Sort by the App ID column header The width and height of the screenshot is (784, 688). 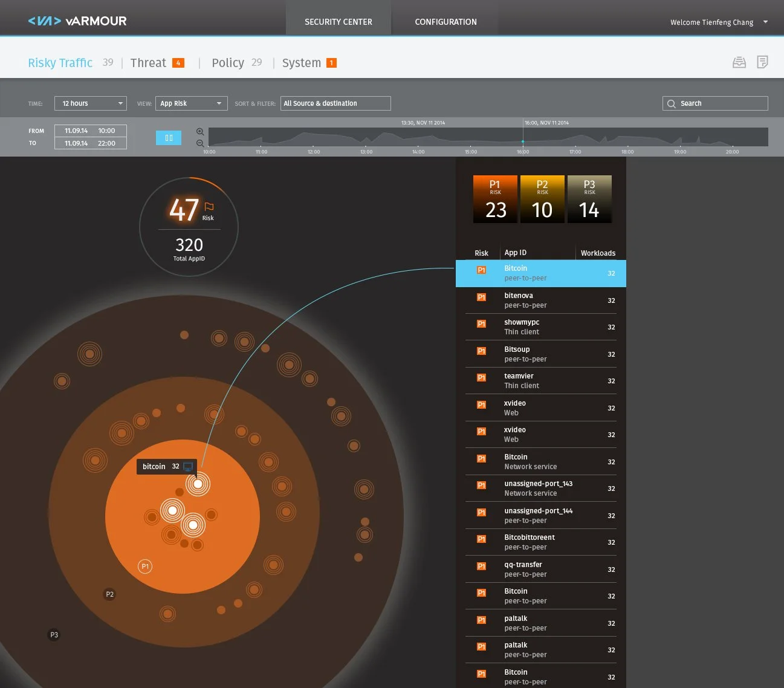coord(515,253)
